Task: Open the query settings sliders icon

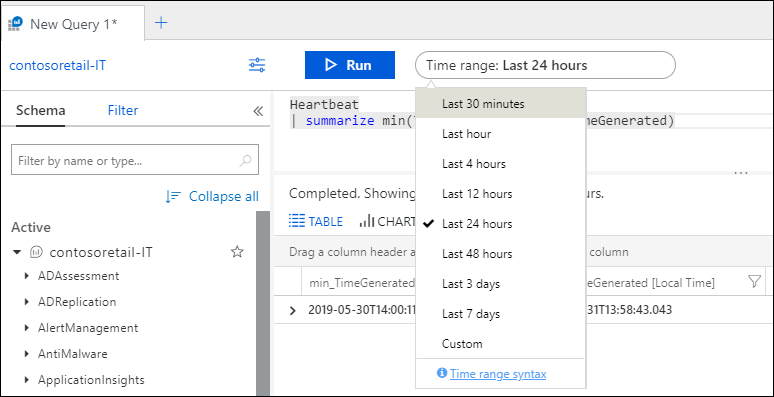Action: click(257, 65)
